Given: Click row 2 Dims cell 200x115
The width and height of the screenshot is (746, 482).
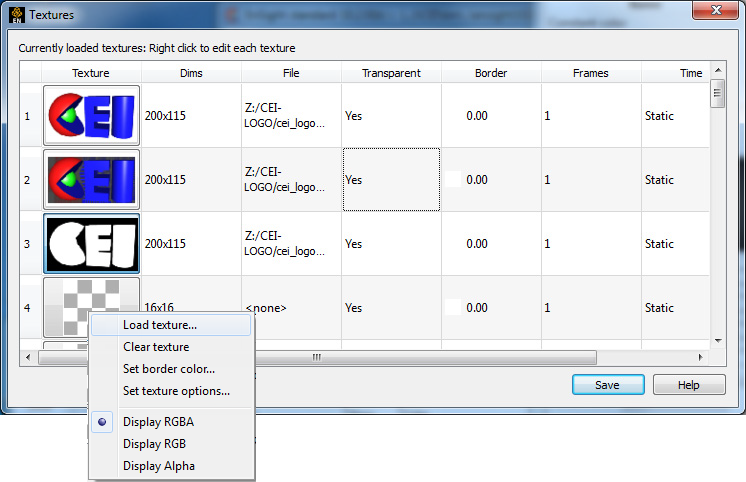Looking at the screenshot, I should pos(191,179).
